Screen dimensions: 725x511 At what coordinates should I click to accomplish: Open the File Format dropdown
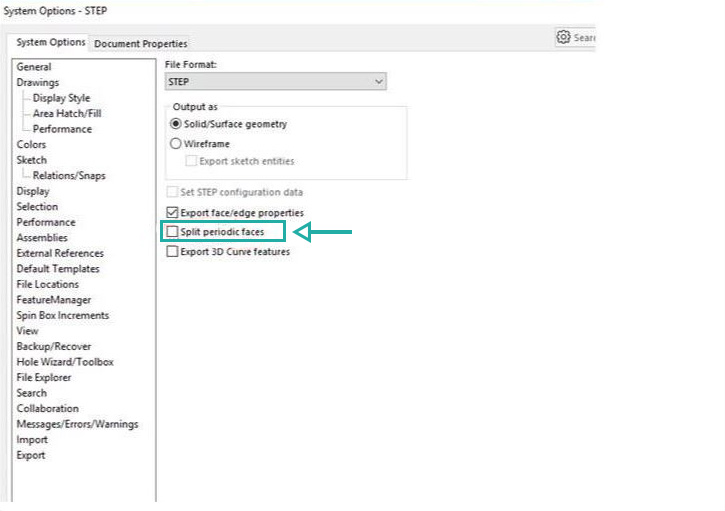276,82
